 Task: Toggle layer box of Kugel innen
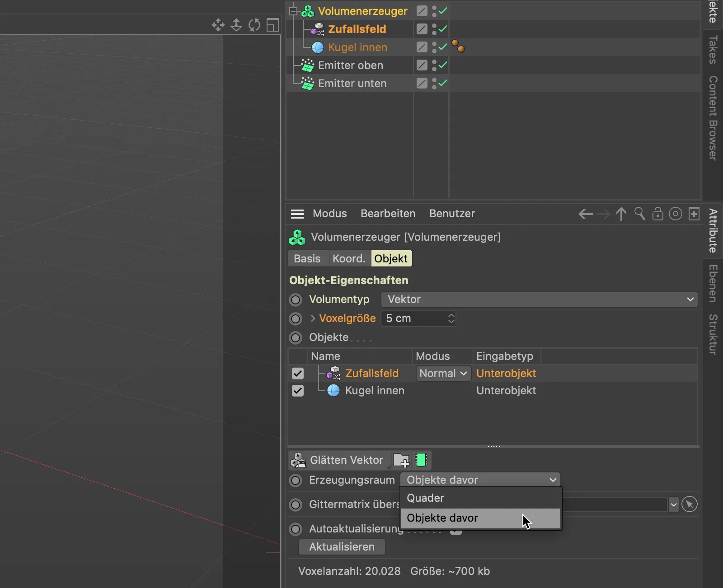click(x=422, y=47)
